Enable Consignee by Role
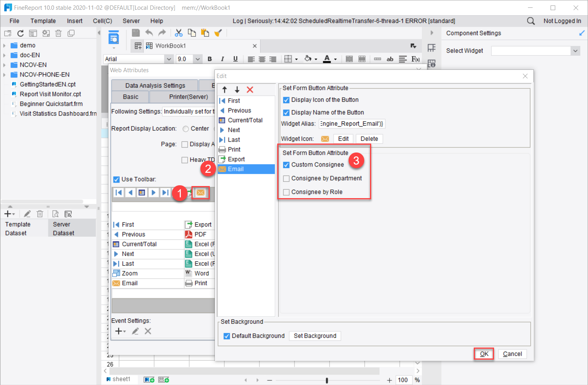The height and width of the screenshot is (385, 588). [286, 192]
